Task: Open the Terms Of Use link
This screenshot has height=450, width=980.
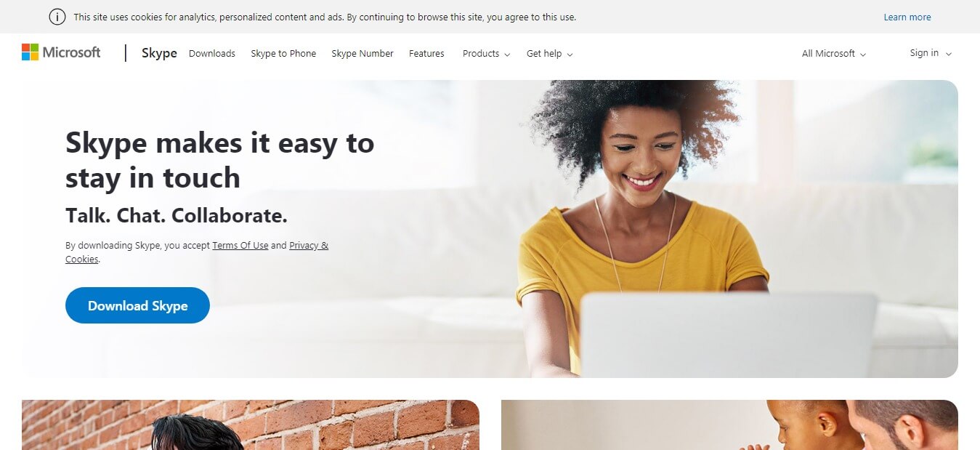Action: point(240,246)
